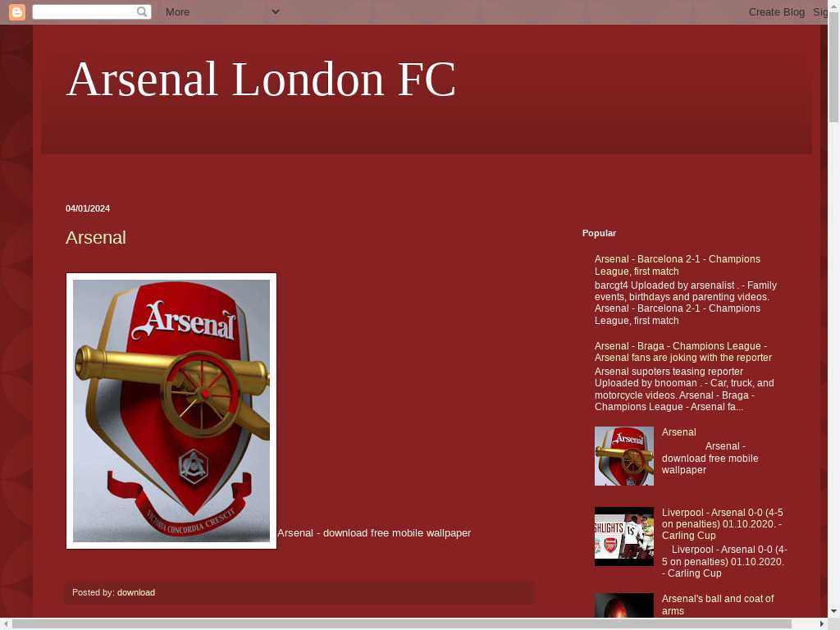The height and width of the screenshot is (630, 840).
Task: Click the Liverpool - Arsenal highlights thumbnail
Action: (624, 536)
